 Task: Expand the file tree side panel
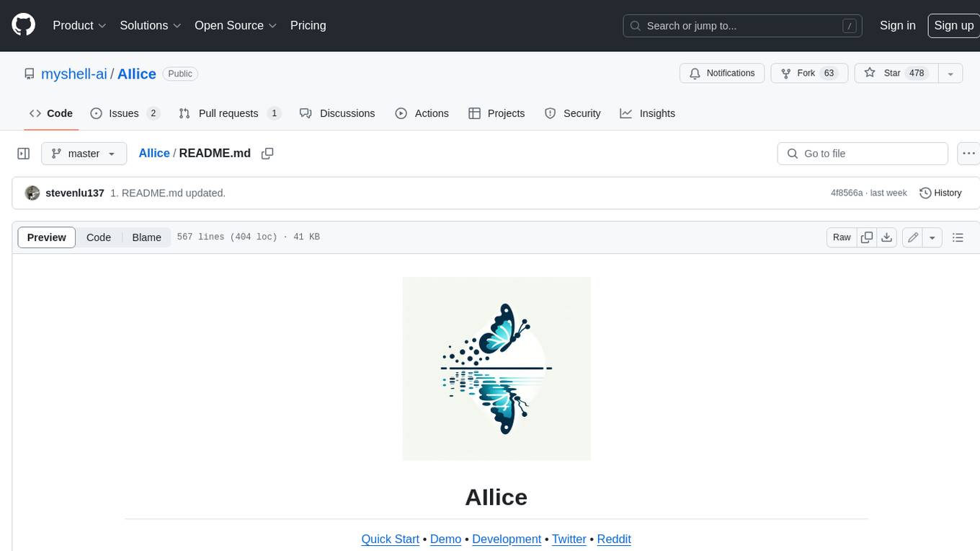(x=24, y=154)
